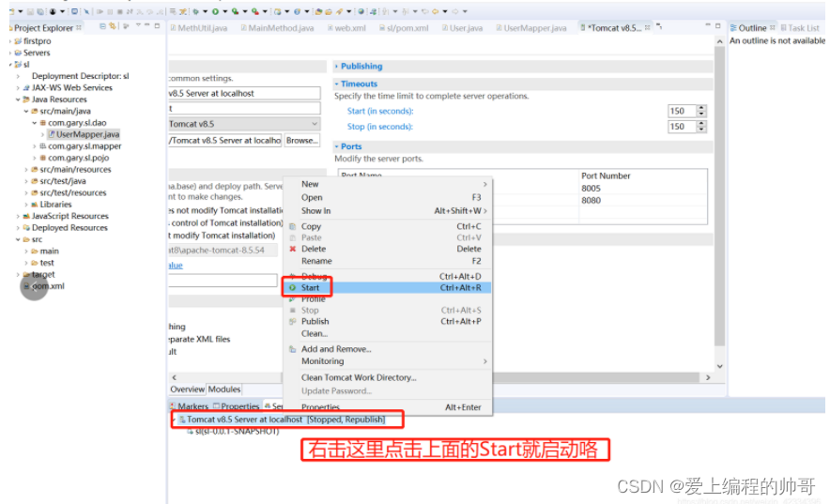Expand com.gary.sl.mapper package
830x504 pixels.
tap(35, 146)
